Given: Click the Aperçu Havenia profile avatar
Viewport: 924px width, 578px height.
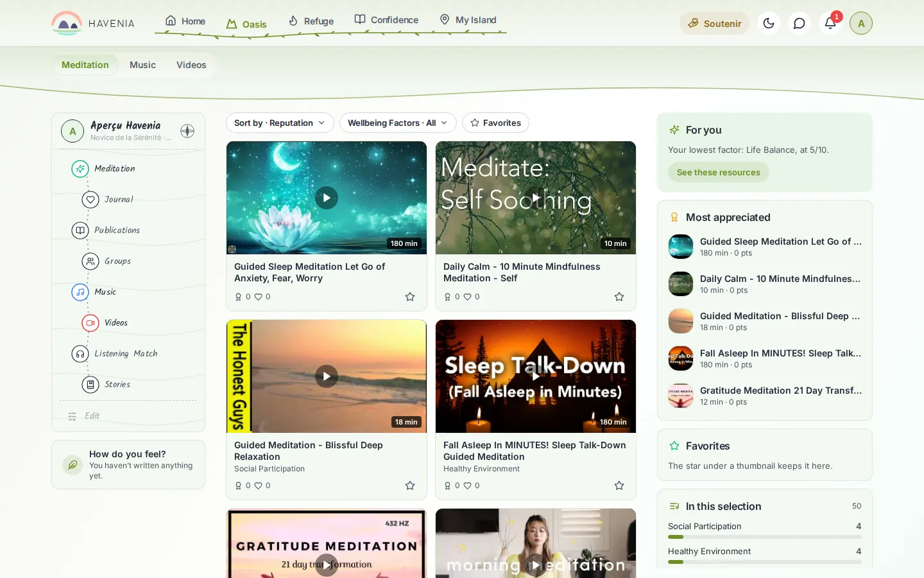Looking at the screenshot, I should (73, 131).
